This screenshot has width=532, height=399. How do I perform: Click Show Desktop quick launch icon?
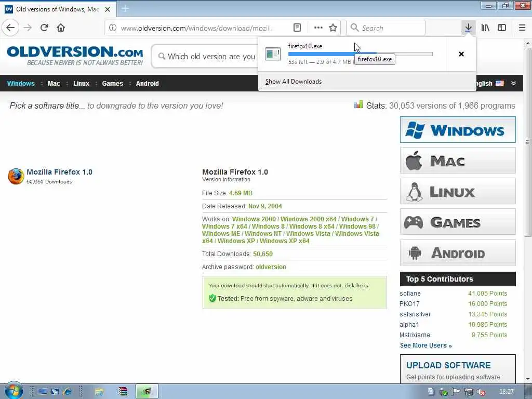pyautogui.click(x=43, y=392)
